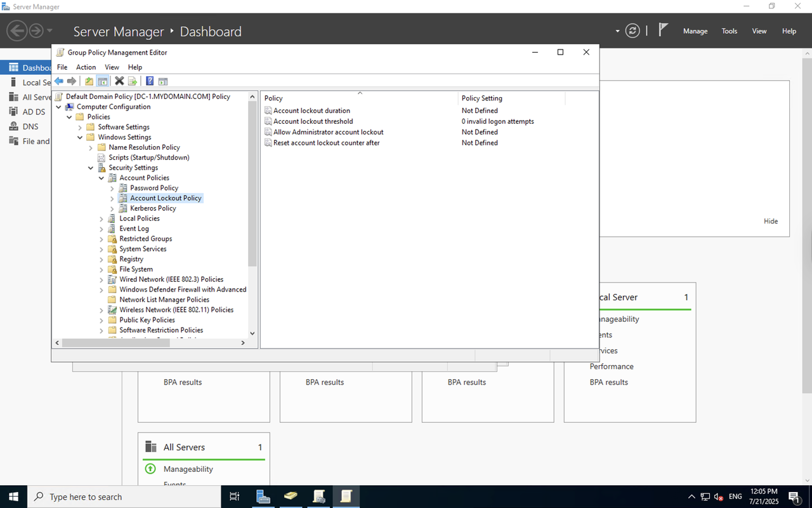
Task: Click Server Manager forward navigation arrow
Action: [x=36, y=30]
